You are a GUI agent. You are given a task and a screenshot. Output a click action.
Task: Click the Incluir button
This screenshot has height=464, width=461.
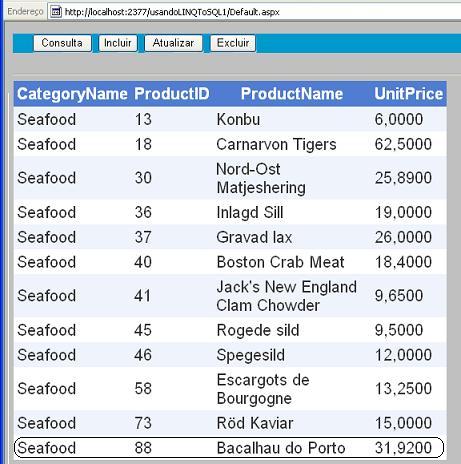click(x=118, y=43)
